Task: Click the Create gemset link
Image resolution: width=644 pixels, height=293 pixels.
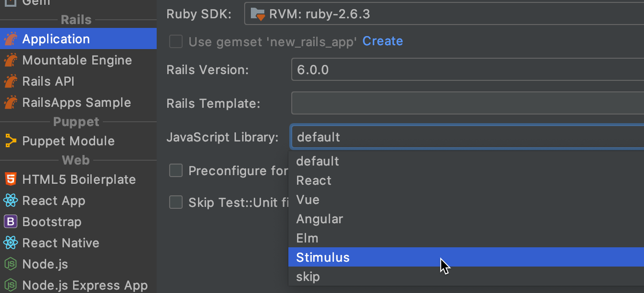Action: tap(383, 41)
